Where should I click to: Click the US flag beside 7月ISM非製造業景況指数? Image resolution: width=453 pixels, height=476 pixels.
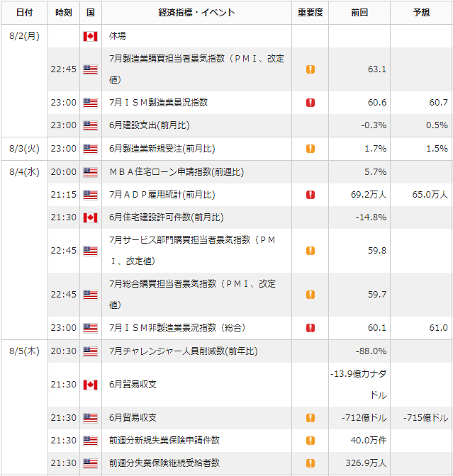click(90, 328)
